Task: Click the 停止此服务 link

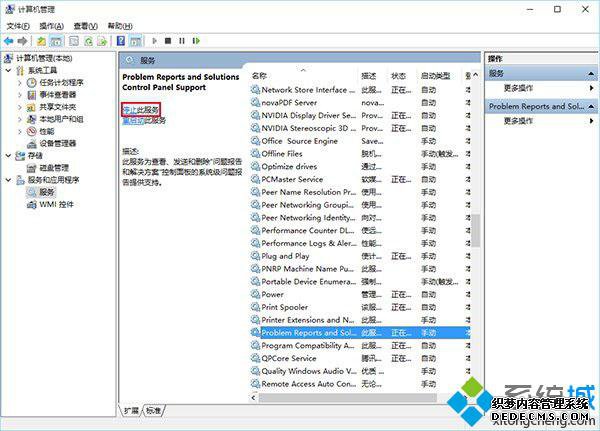Action: 140,110
